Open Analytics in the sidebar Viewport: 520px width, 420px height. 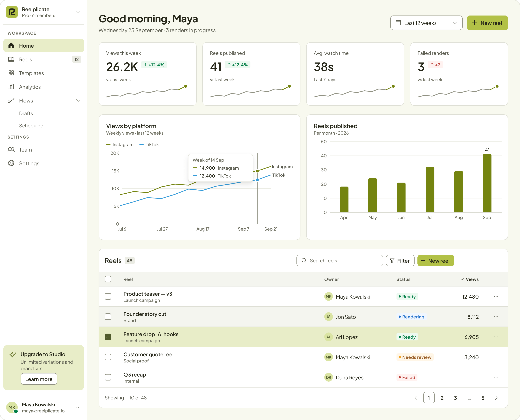coord(44,87)
